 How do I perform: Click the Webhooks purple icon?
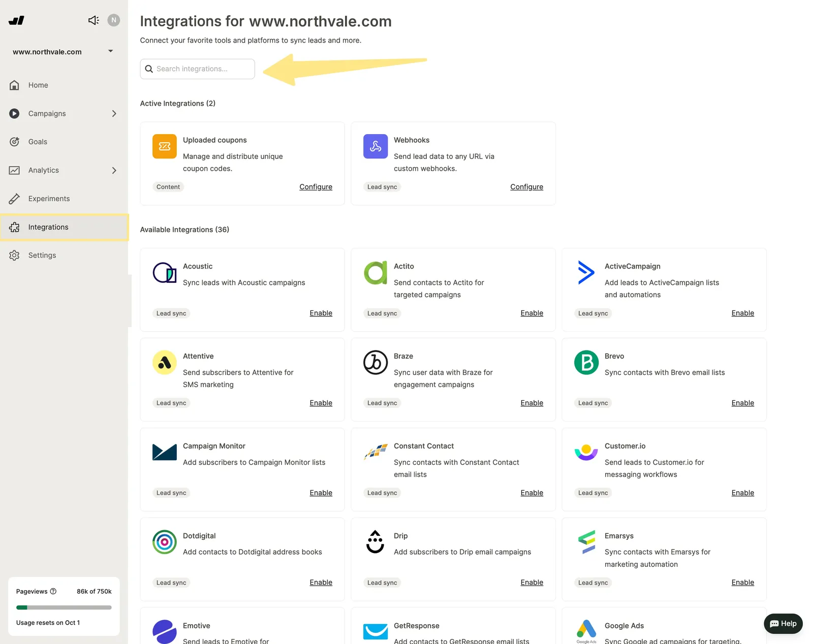(x=376, y=146)
